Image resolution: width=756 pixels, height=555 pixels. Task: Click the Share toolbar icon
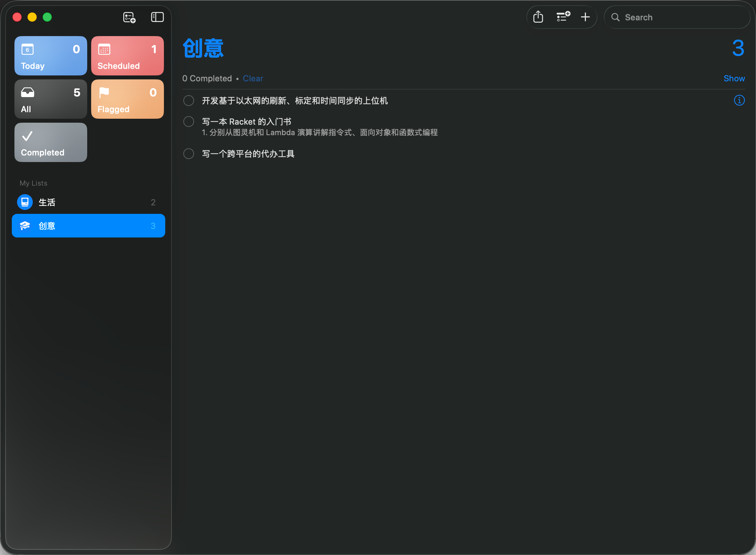click(x=538, y=17)
